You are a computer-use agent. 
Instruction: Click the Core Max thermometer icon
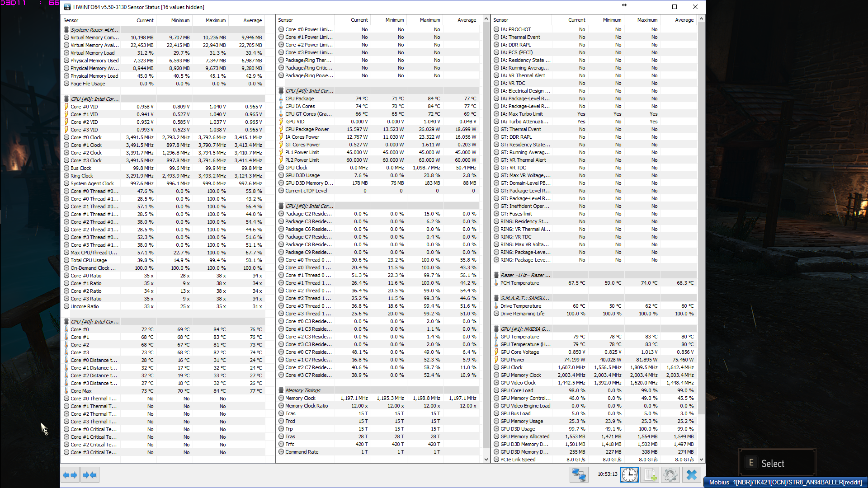tap(66, 391)
